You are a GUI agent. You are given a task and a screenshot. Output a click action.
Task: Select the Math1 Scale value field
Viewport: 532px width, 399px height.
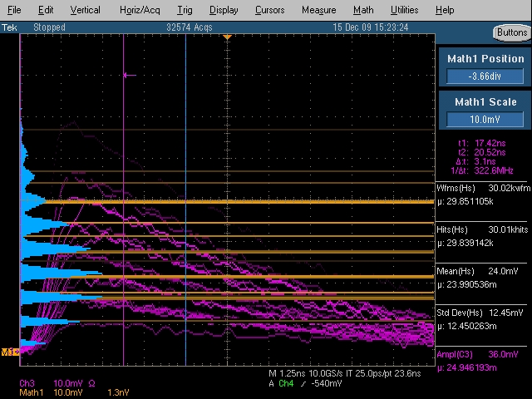click(485, 120)
